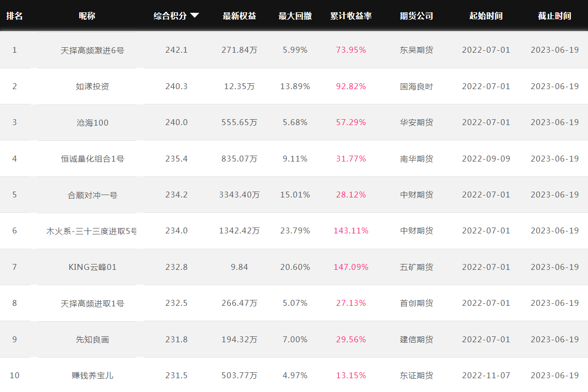
Task: Click the 昵称 column header
Action: [x=87, y=16]
